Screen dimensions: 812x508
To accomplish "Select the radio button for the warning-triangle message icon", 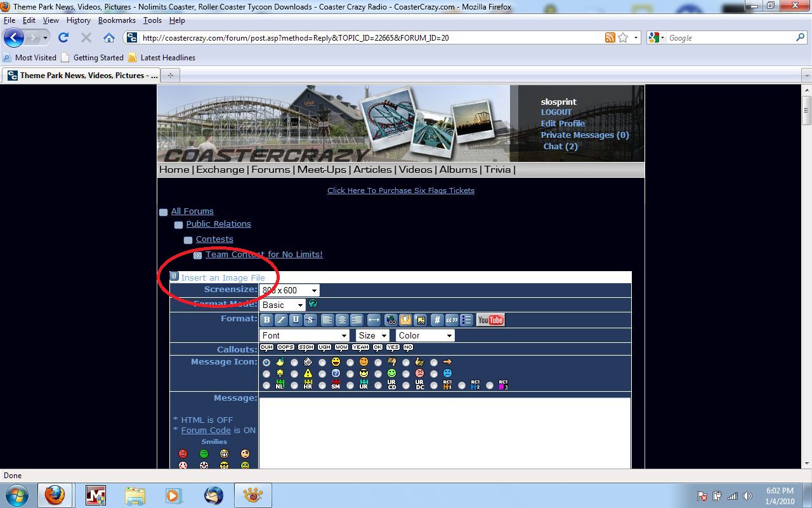I will tap(294, 374).
